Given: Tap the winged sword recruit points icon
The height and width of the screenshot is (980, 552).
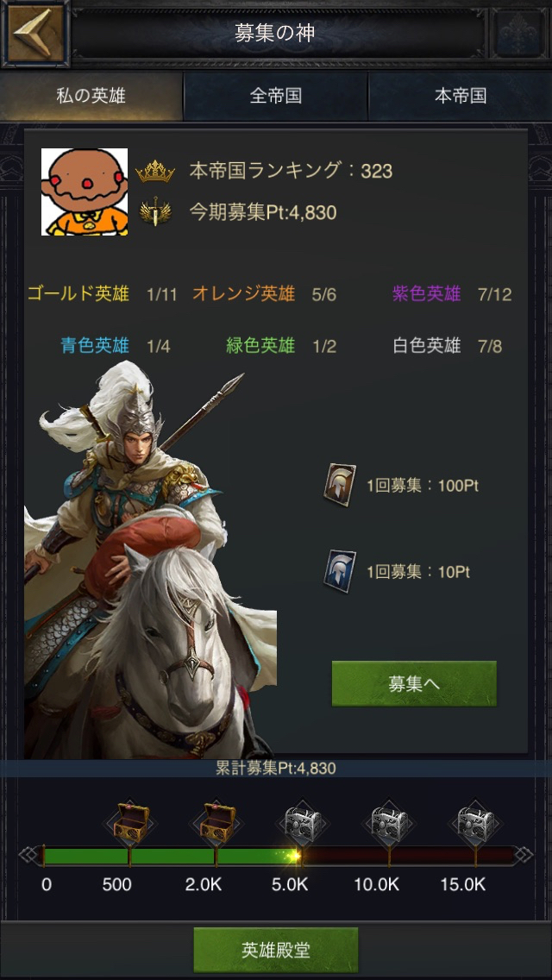Looking at the screenshot, I should tap(151, 212).
